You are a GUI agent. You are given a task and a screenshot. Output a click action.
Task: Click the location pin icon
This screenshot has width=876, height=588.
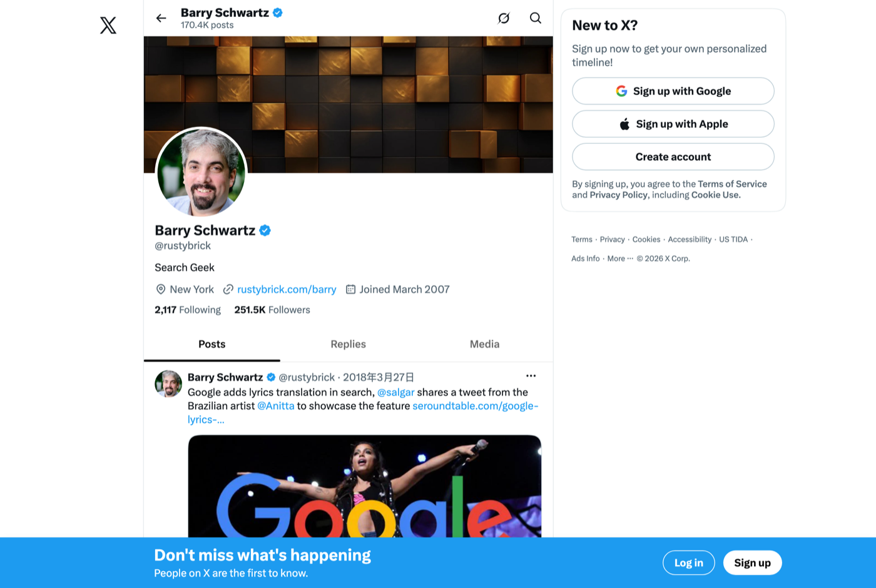point(161,289)
